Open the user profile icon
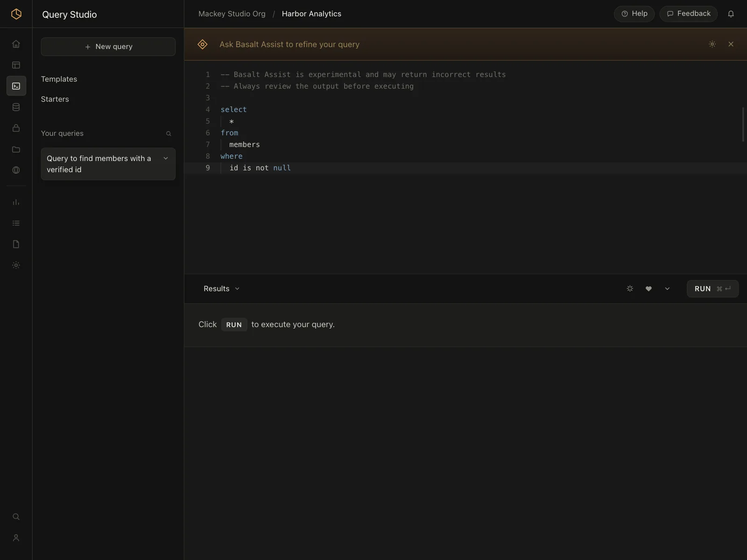This screenshot has height=560, width=747. coord(16,538)
